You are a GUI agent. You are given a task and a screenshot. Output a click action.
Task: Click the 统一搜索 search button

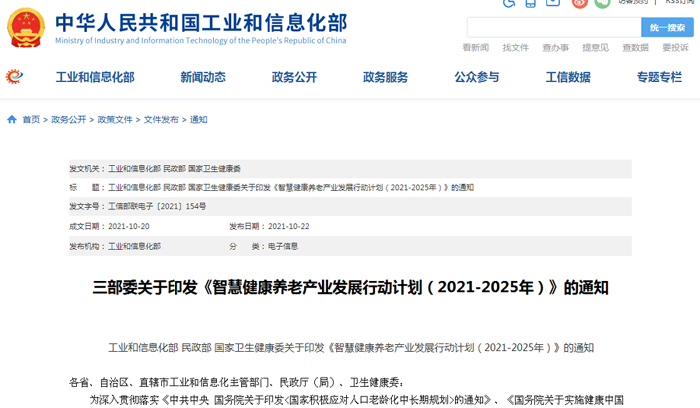[667, 27]
